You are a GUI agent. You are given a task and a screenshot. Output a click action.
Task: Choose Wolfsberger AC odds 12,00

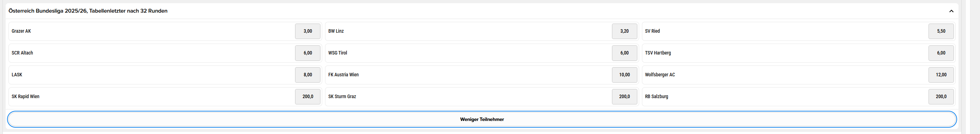[x=941, y=75]
